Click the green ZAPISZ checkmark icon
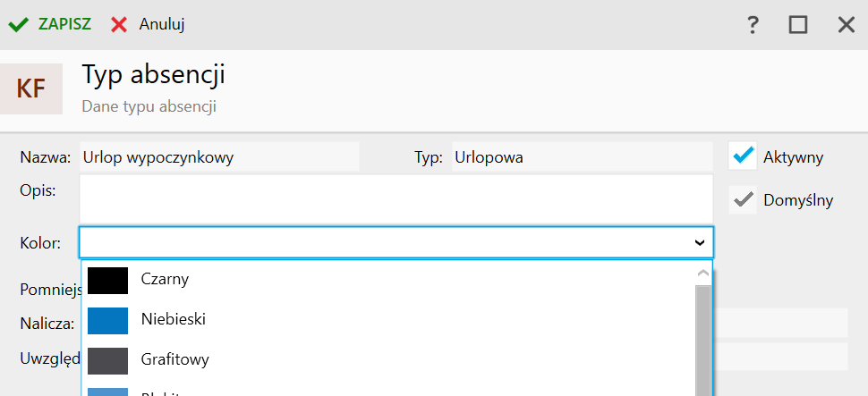Viewport: 868px width, 396px height. pyautogui.click(x=19, y=24)
